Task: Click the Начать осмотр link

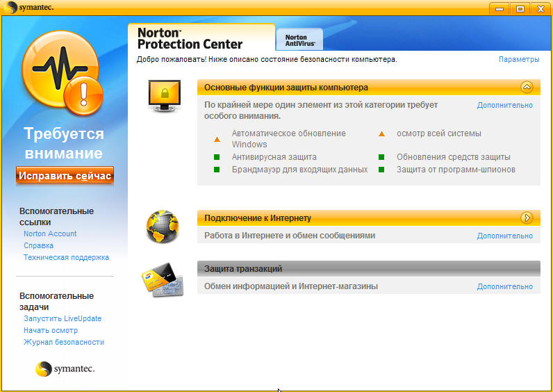Action: pos(51,330)
